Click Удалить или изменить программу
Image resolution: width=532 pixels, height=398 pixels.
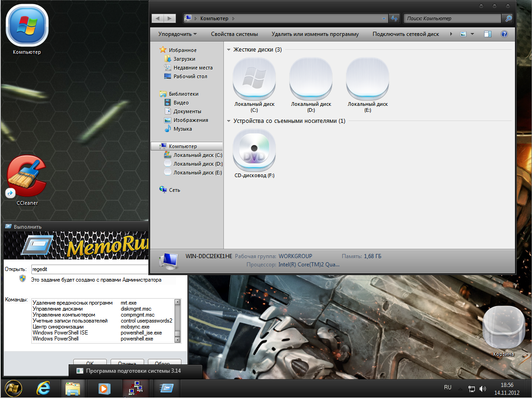(315, 34)
